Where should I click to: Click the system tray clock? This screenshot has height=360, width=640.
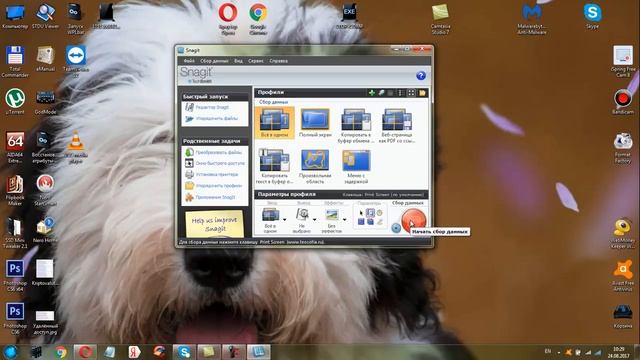[x=618, y=352]
